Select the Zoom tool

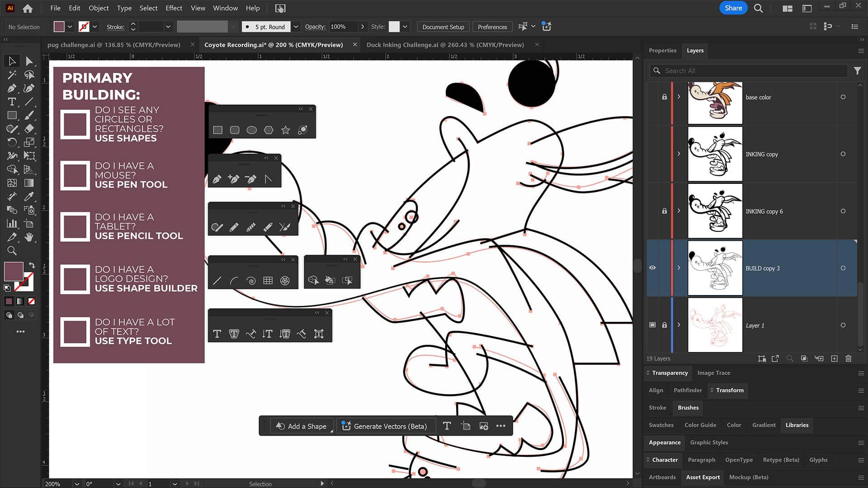(x=12, y=251)
